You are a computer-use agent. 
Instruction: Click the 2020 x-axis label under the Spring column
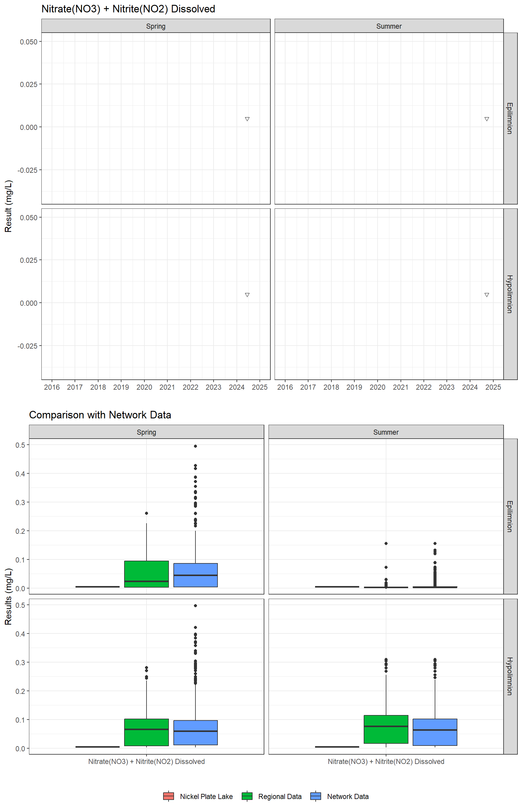tap(144, 387)
